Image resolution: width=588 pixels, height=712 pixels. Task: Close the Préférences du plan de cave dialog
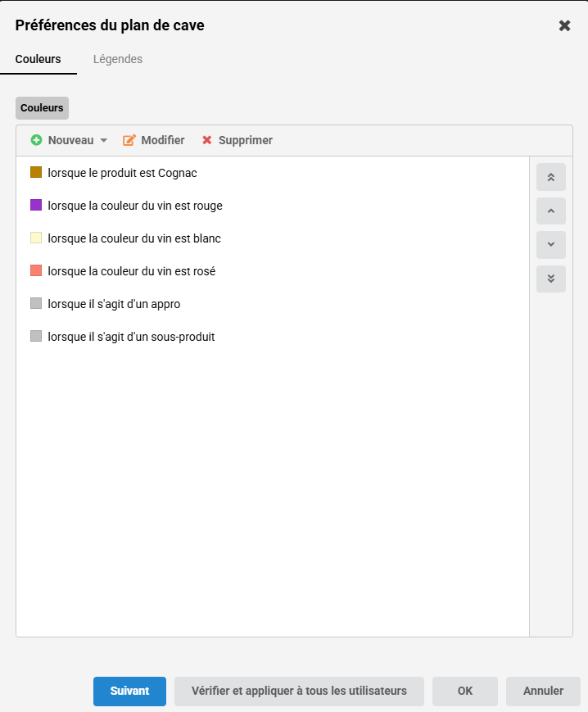pyautogui.click(x=564, y=25)
